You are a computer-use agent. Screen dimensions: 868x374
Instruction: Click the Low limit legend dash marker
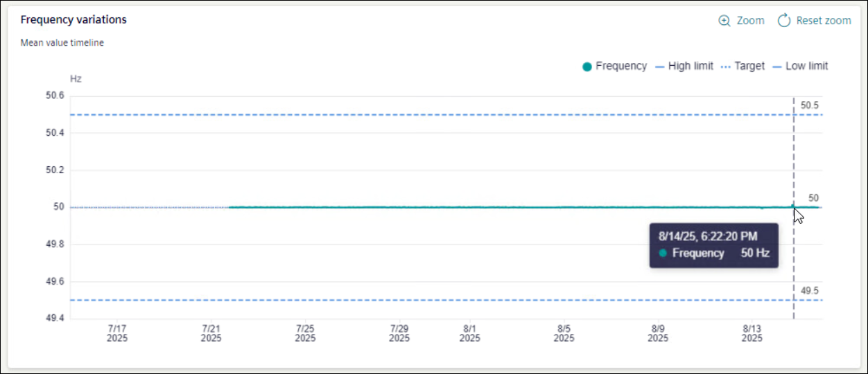tap(777, 66)
